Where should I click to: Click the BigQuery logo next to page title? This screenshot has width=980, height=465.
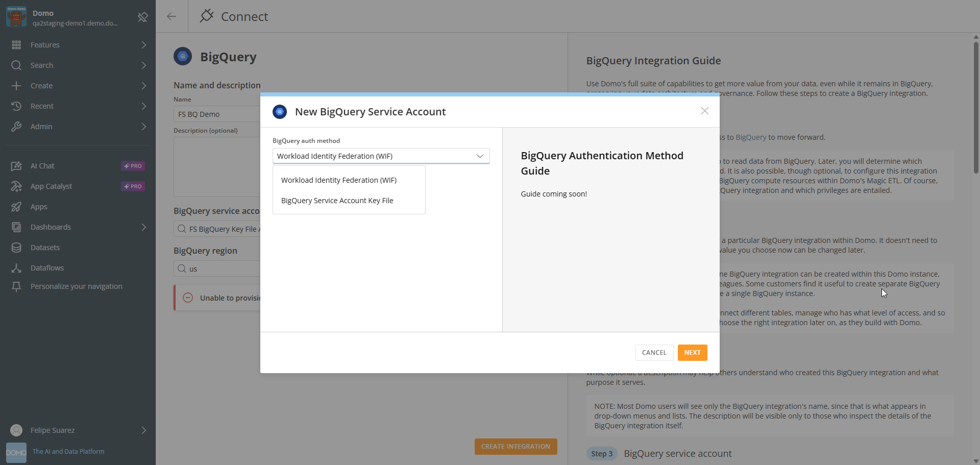pyautogui.click(x=183, y=56)
